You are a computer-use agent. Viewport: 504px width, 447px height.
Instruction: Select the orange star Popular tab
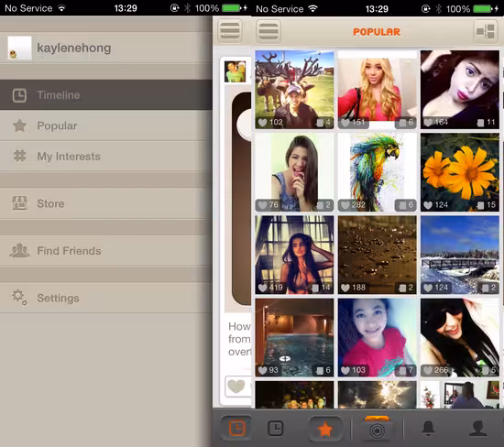click(325, 430)
